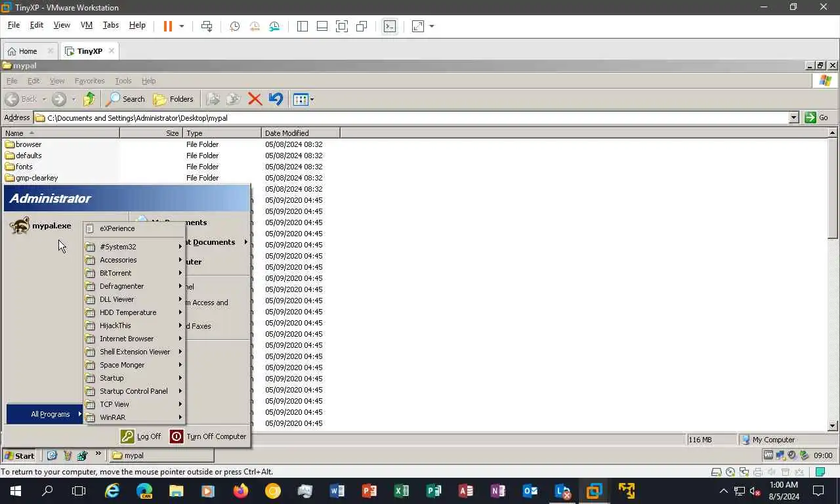The height and width of the screenshot is (504, 840).
Task: Revert the VM to its previous snapshot
Action: pos(255,26)
